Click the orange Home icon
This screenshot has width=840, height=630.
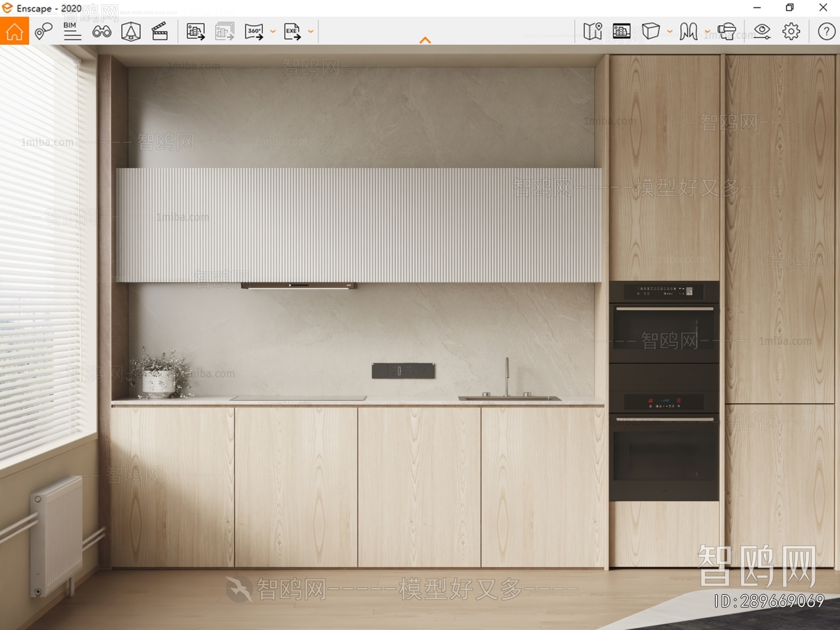(x=14, y=31)
